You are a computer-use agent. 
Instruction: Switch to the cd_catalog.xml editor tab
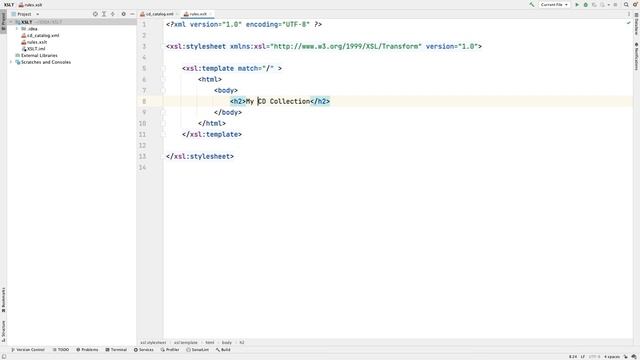[x=159, y=14]
